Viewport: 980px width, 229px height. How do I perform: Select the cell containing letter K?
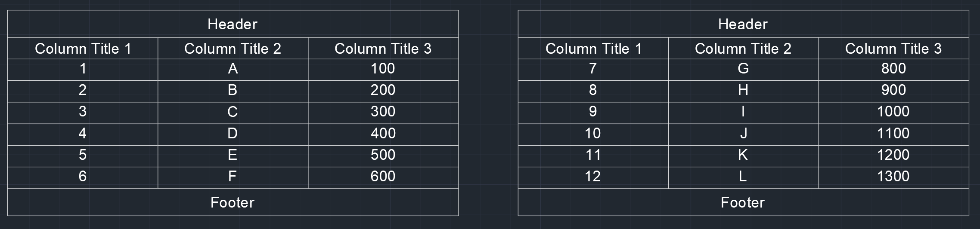pyautogui.click(x=743, y=155)
